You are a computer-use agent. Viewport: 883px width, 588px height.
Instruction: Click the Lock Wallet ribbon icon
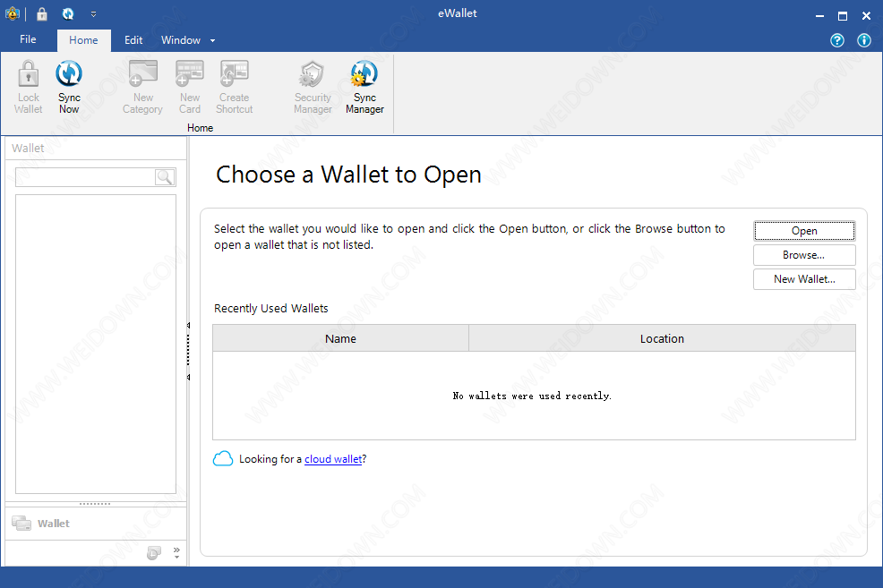(28, 87)
